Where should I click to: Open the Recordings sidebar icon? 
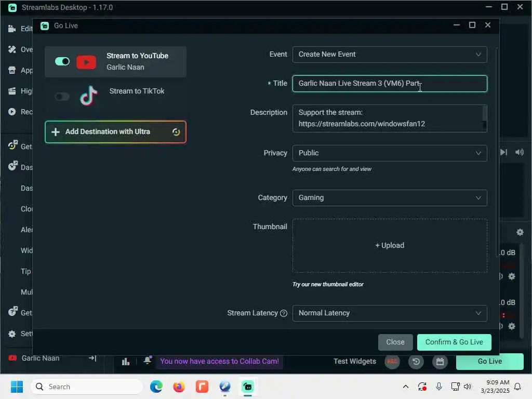[12, 112]
